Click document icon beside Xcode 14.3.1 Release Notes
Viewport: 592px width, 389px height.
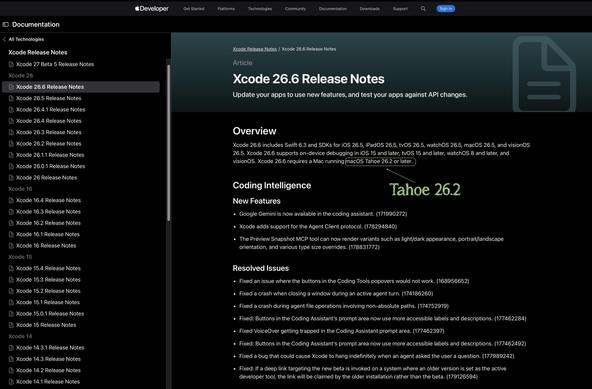click(x=11, y=347)
